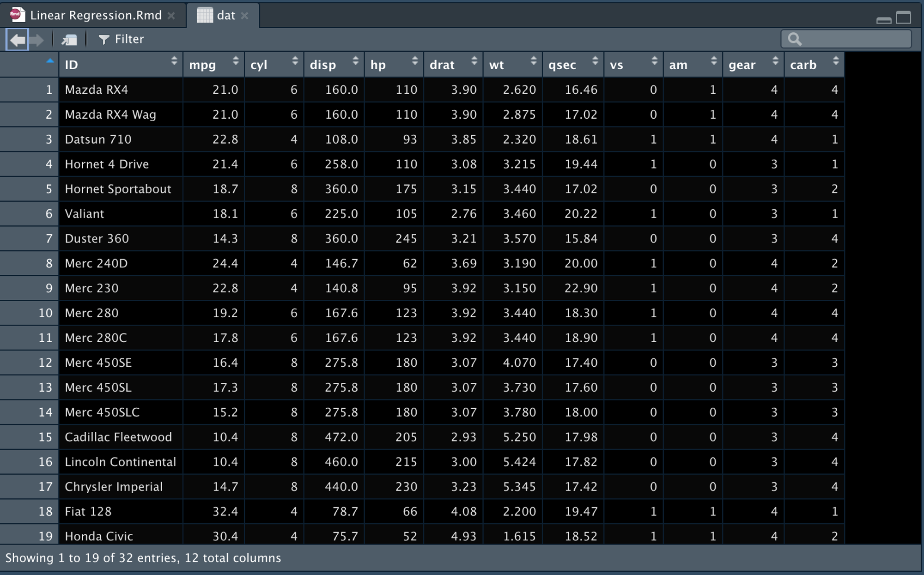Select the Valiant ID cell
This screenshot has height=575, width=924.
point(121,213)
